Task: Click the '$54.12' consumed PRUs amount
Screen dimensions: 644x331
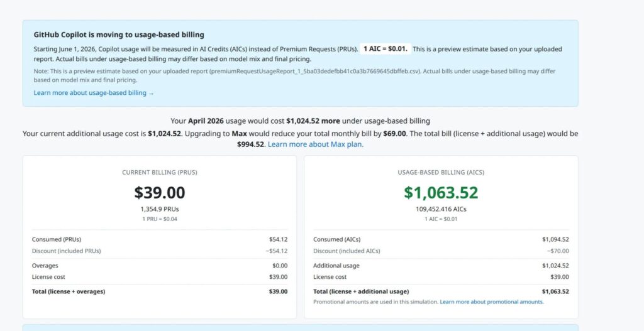Action: [x=278, y=239]
